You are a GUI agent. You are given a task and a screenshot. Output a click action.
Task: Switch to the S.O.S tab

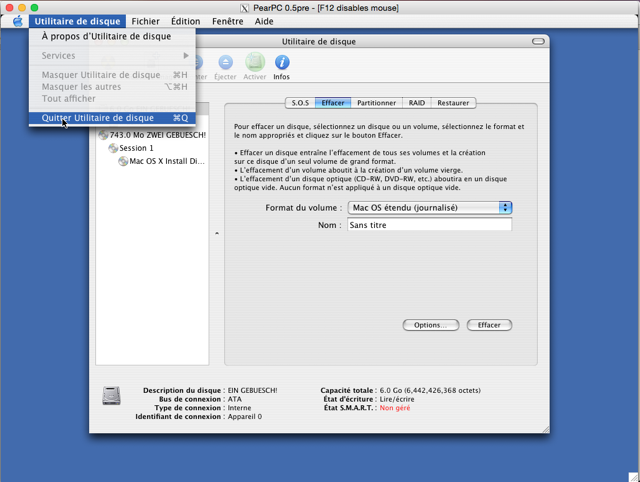[x=300, y=103]
